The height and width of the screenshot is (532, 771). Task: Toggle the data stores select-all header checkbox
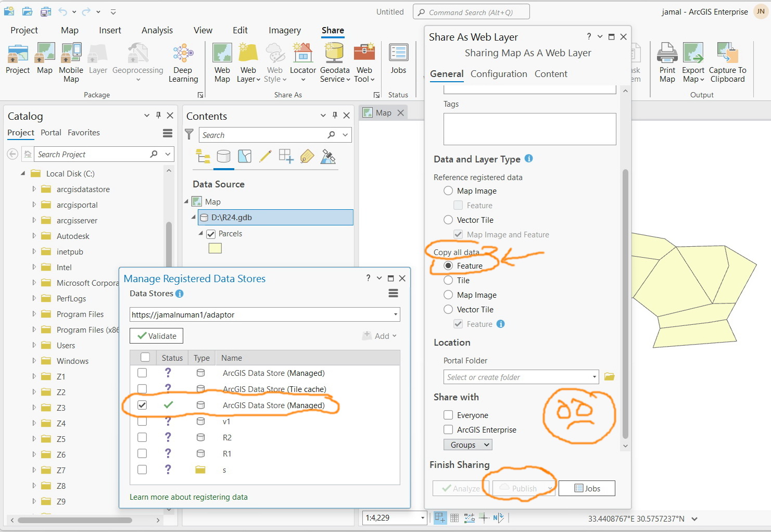click(145, 358)
